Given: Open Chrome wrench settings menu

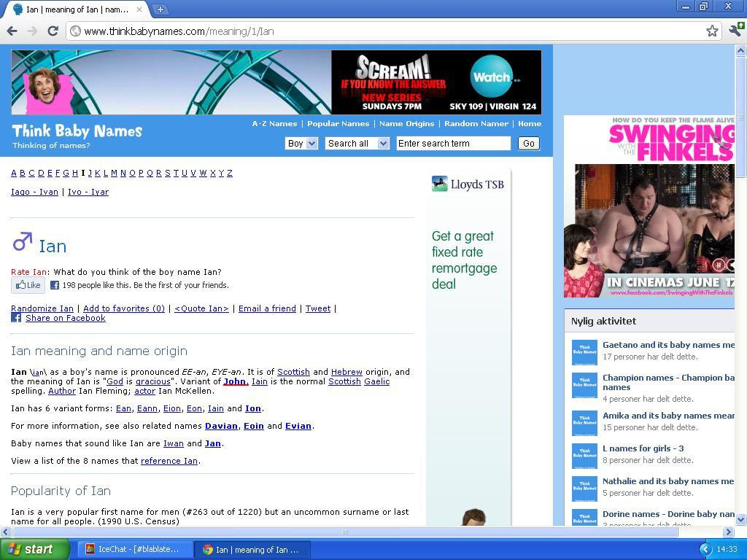Looking at the screenshot, I should point(736,30).
